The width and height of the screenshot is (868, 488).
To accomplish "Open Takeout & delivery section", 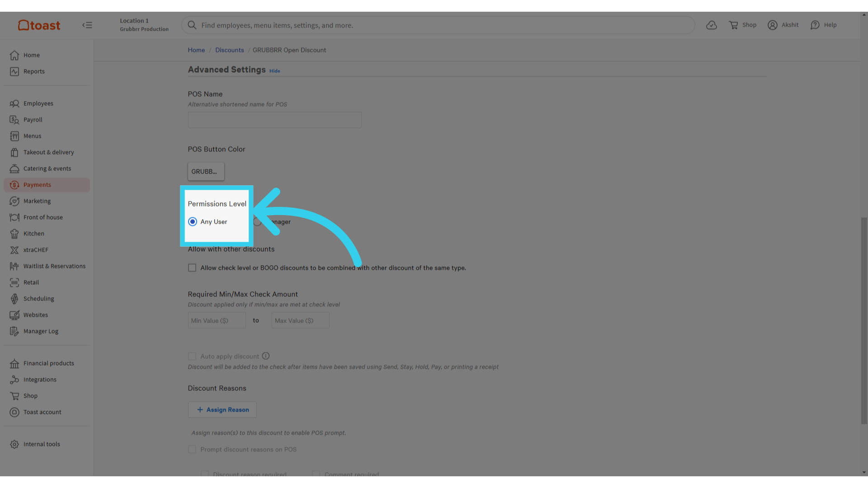I will (x=47, y=152).
